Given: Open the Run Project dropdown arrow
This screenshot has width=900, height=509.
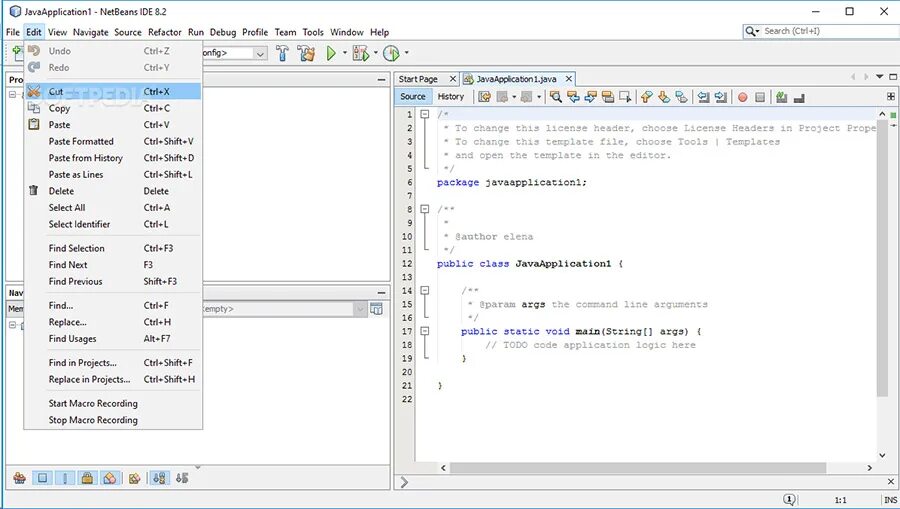Looking at the screenshot, I should 345,53.
